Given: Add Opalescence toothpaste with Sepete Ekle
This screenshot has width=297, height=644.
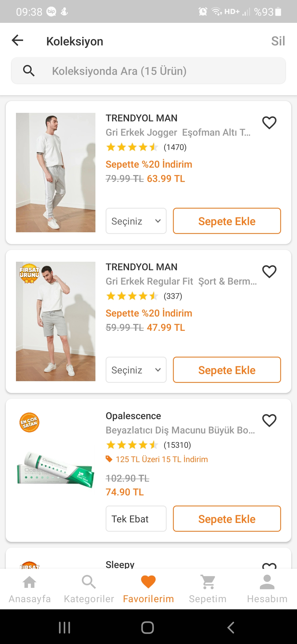Looking at the screenshot, I should pos(227,519).
